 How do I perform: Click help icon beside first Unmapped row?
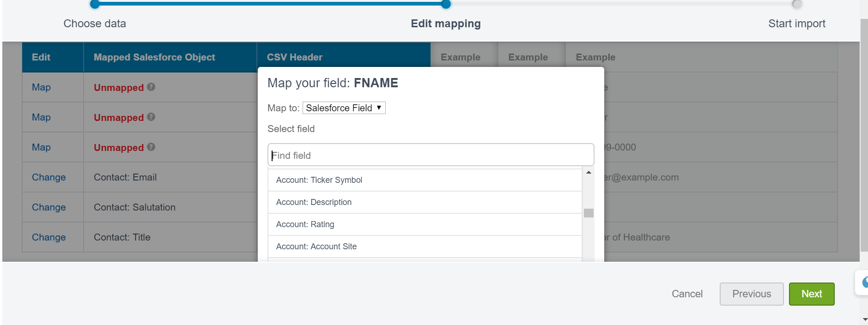(151, 87)
